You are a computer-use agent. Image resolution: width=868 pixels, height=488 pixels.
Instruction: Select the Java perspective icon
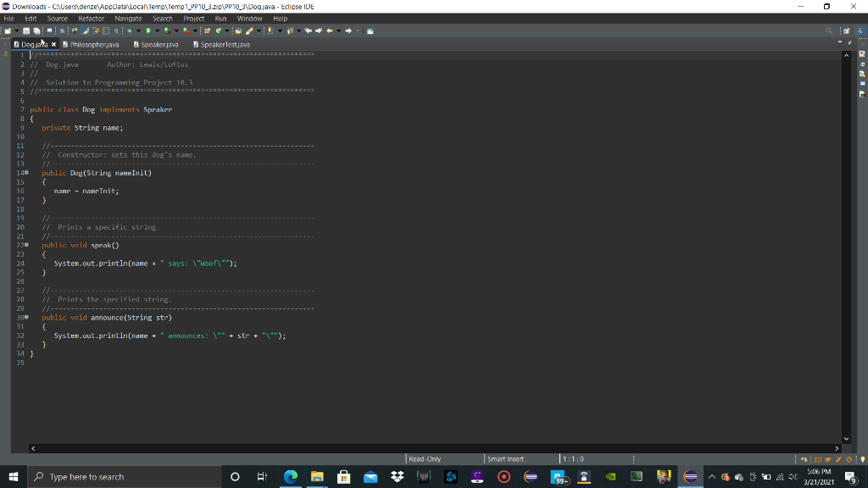pyautogui.click(x=860, y=31)
